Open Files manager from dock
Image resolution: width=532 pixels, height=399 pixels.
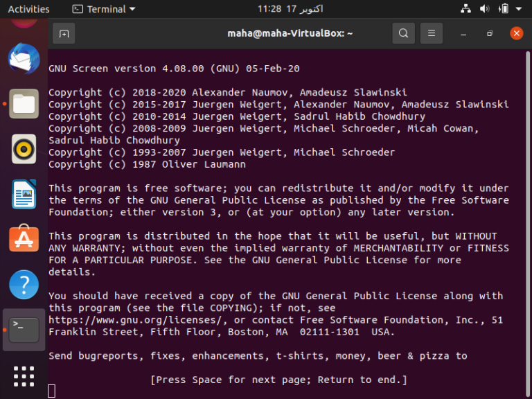[24, 104]
